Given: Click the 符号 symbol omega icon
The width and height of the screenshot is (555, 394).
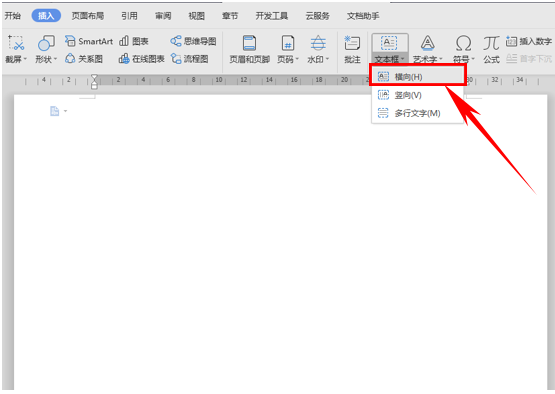Looking at the screenshot, I should point(463,43).
